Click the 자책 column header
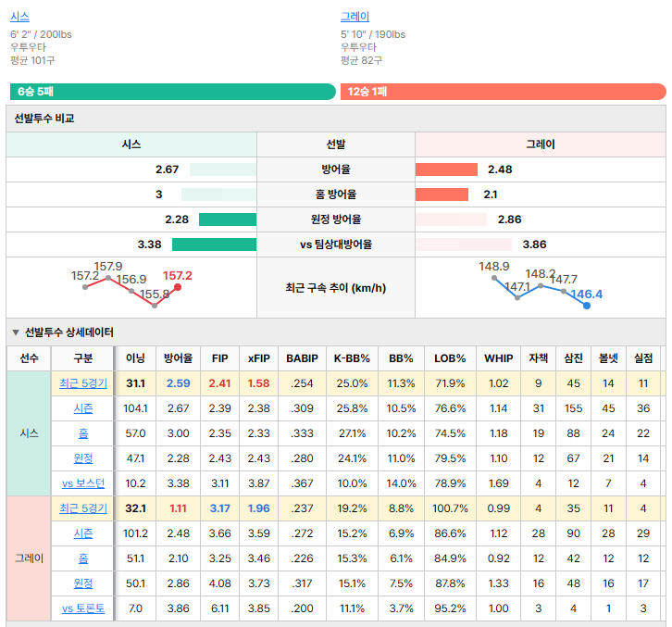This screenshot has width=672, height=627. pyautogui.click(x=539, y=358)
